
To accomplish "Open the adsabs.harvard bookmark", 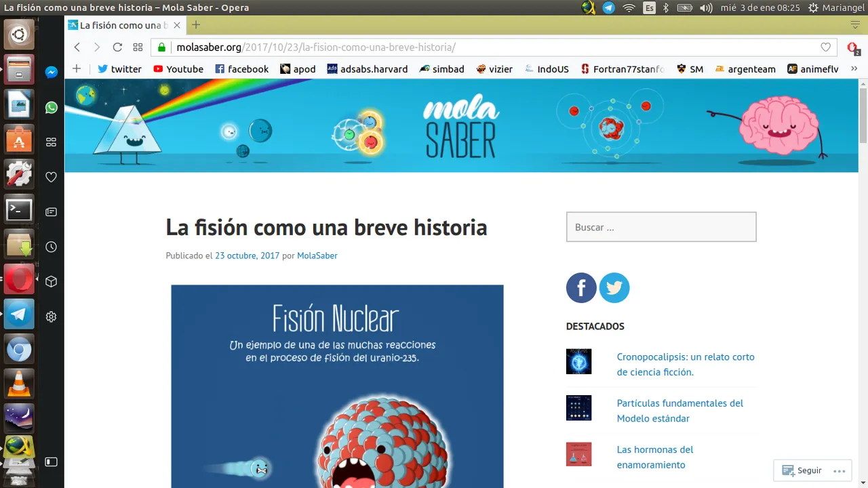I will click(367, 69).
